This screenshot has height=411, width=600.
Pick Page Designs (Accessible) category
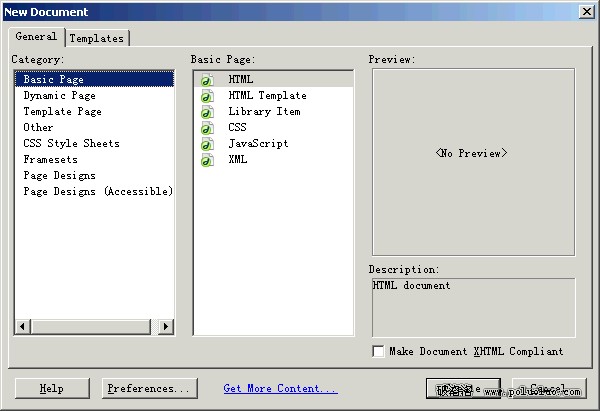point(98,192)
